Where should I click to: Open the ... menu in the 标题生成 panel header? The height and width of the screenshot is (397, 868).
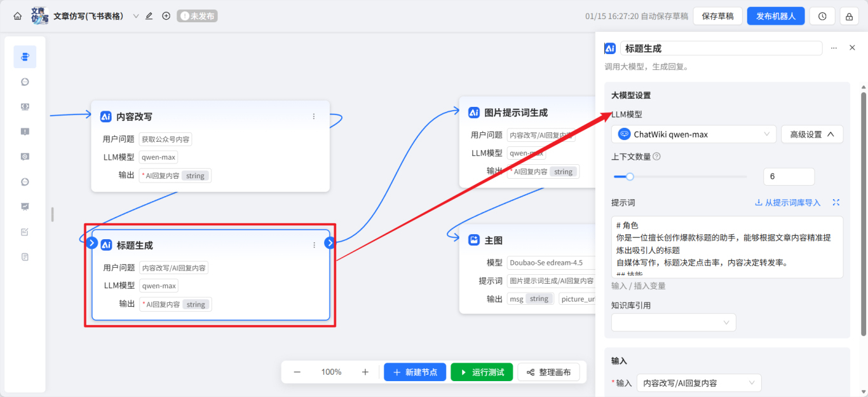click(x=834, y=47)
